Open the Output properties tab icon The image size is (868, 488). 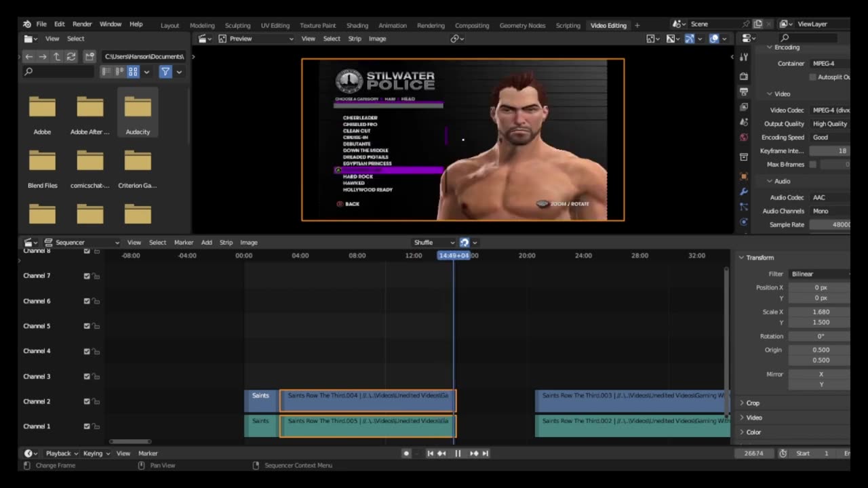coord(744,91)
